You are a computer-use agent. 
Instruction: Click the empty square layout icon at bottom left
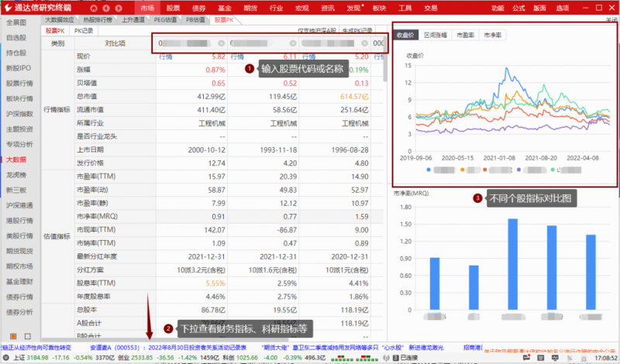tap(28, 336)
